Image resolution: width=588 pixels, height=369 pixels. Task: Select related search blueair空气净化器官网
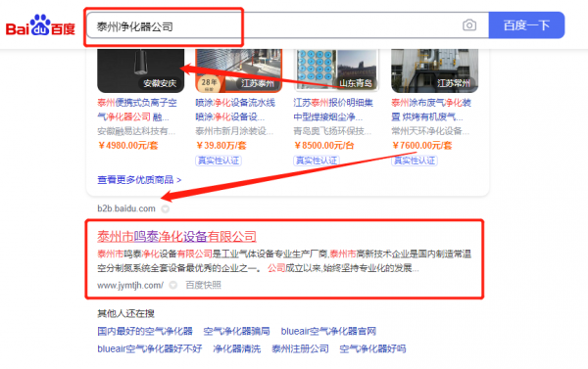(328, 331)
